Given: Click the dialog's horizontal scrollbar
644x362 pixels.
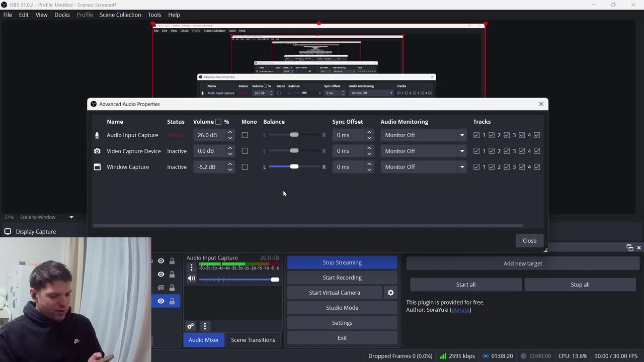Looking at the screenshot, I should click(x=308, y=226).
